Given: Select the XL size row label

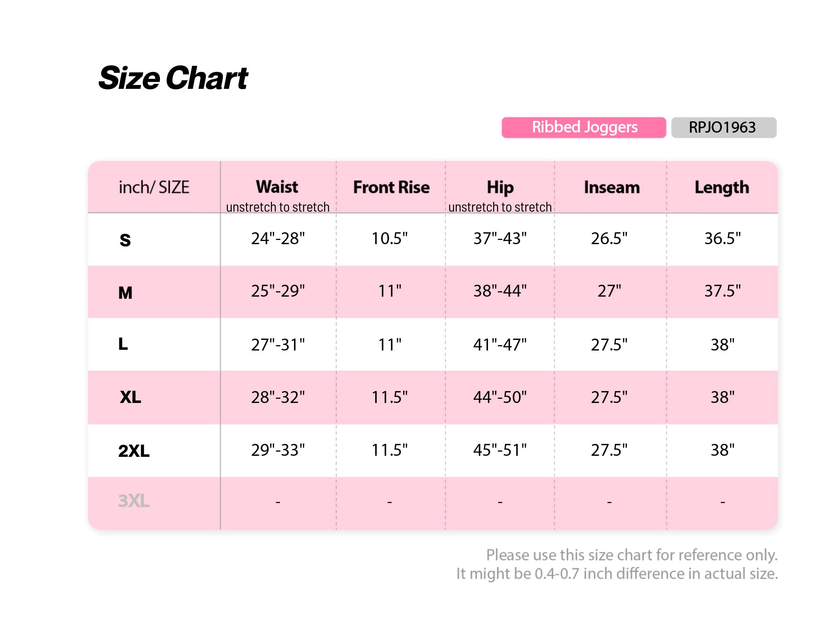Looking at the screenshot, I should coord(130,397).
